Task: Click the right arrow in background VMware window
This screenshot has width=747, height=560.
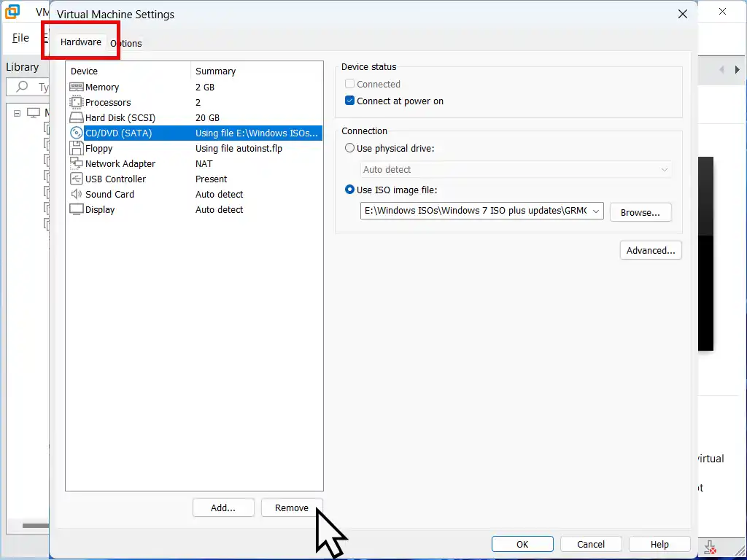Action: pyautogui.click(x=737, y=70)
